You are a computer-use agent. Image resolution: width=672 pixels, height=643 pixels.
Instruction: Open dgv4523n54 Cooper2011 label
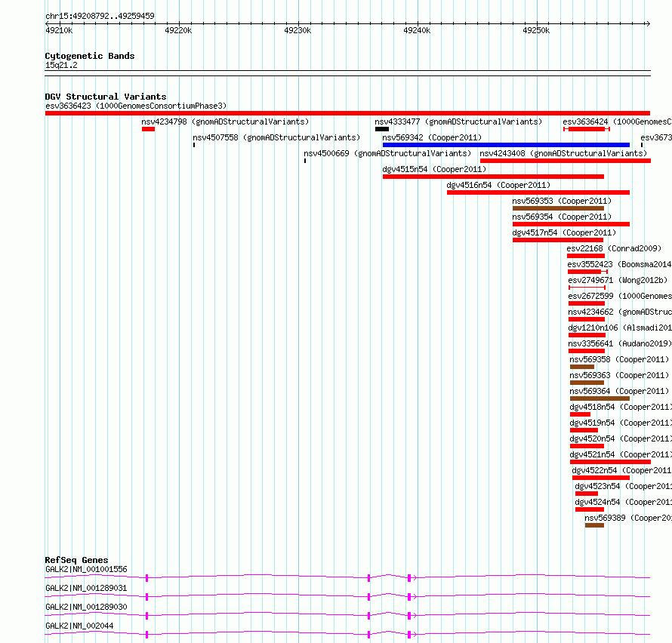click(x=623, y=486)
